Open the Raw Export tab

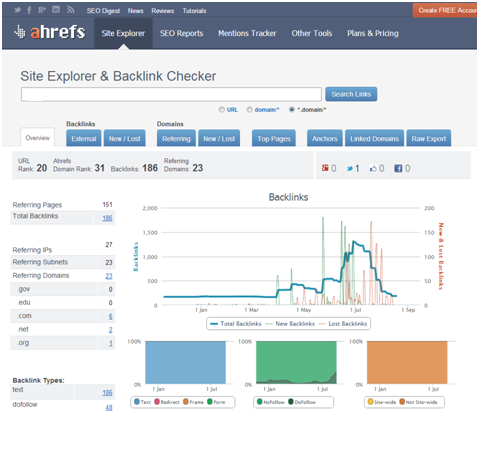(429, 138)
